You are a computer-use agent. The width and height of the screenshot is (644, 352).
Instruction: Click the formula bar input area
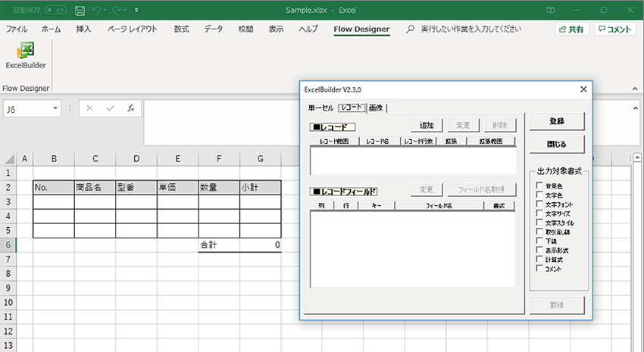(x=386, y=123)
